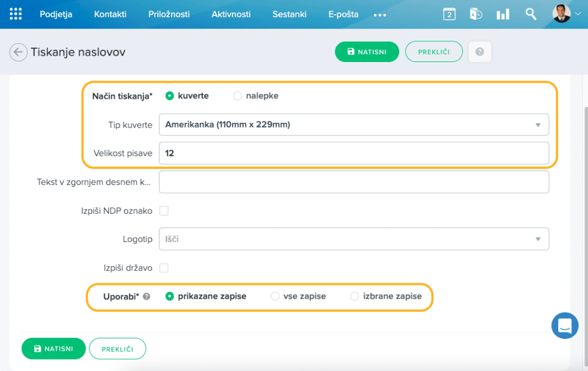Click the gray question mark help button

coord(479,52)
